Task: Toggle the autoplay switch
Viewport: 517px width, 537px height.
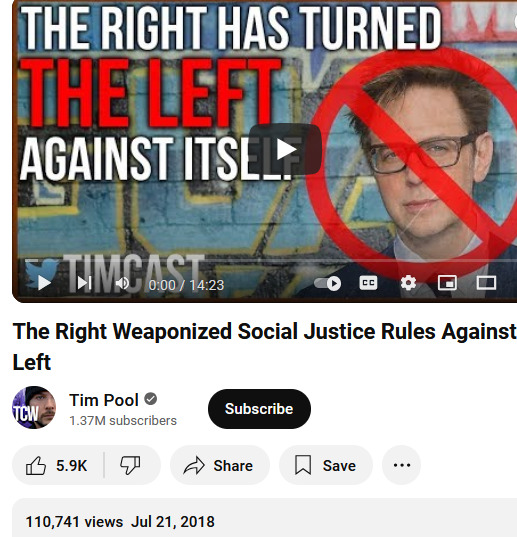Action: pyautogui.click(x=328, y=283)
